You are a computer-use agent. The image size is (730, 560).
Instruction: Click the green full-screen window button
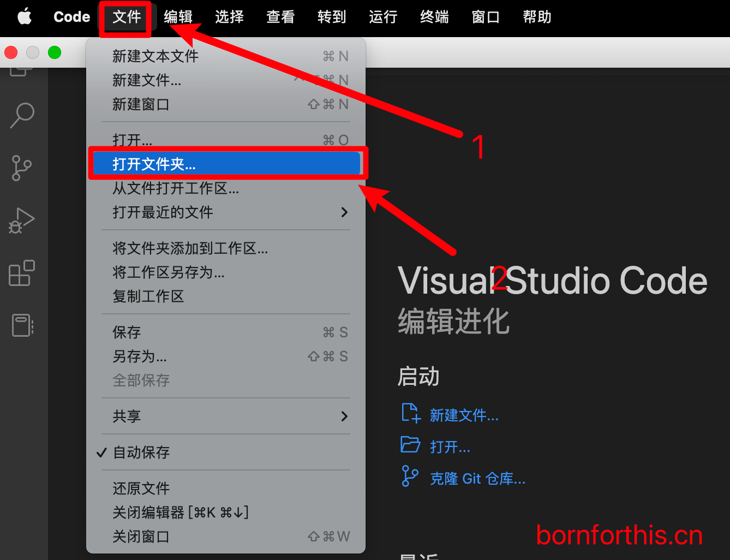(x=55, y=52)
